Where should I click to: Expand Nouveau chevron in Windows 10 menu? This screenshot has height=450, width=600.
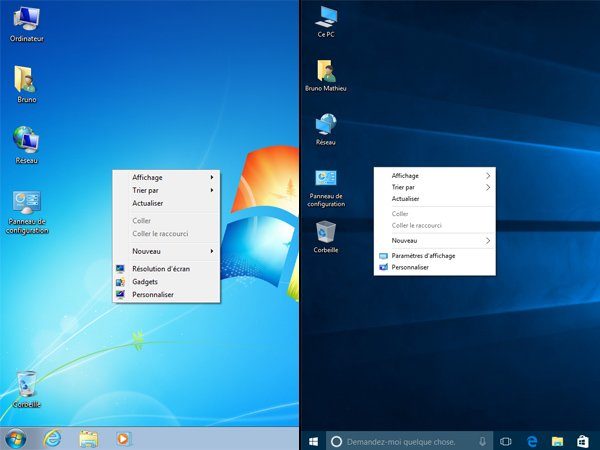(488, 240)
